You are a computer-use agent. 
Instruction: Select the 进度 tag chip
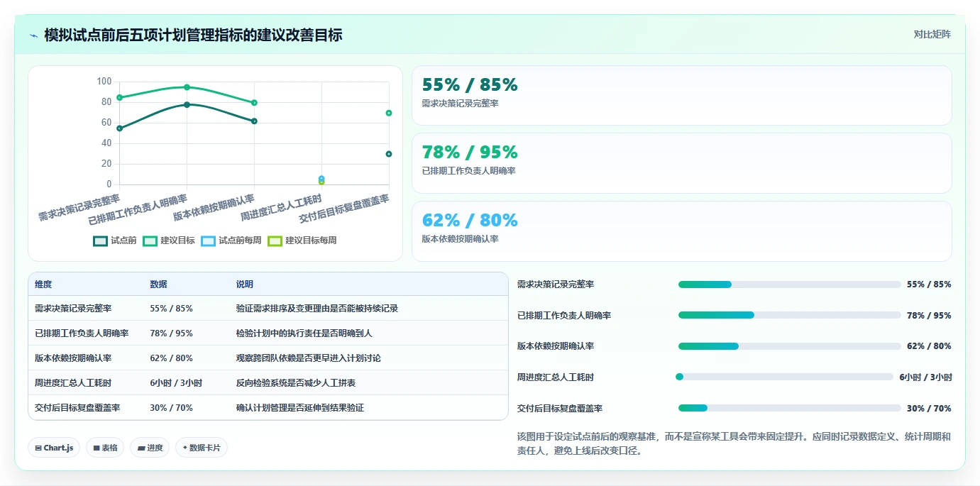[x=150, y=448]
